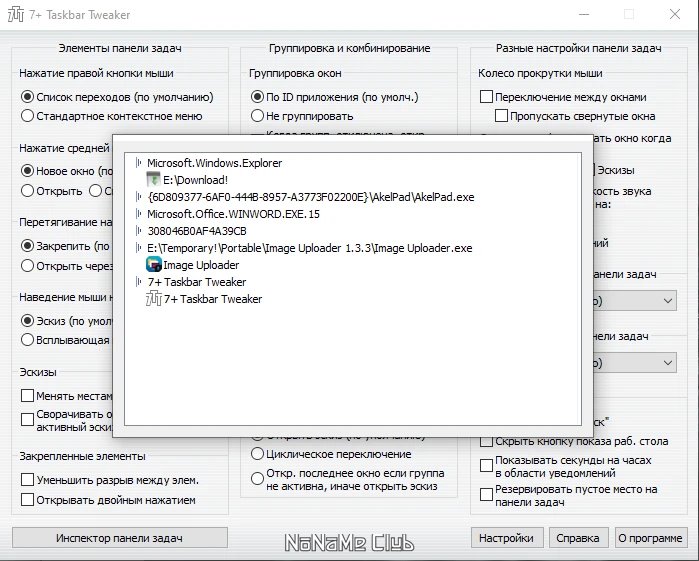Collapse the Image Uploader.exe path node

coord(139,248)
